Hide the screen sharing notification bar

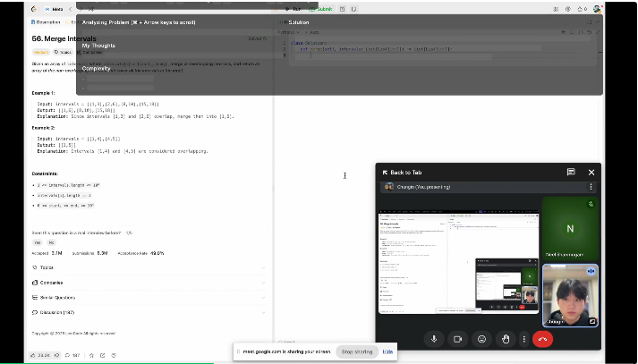[x=387, y=351]
